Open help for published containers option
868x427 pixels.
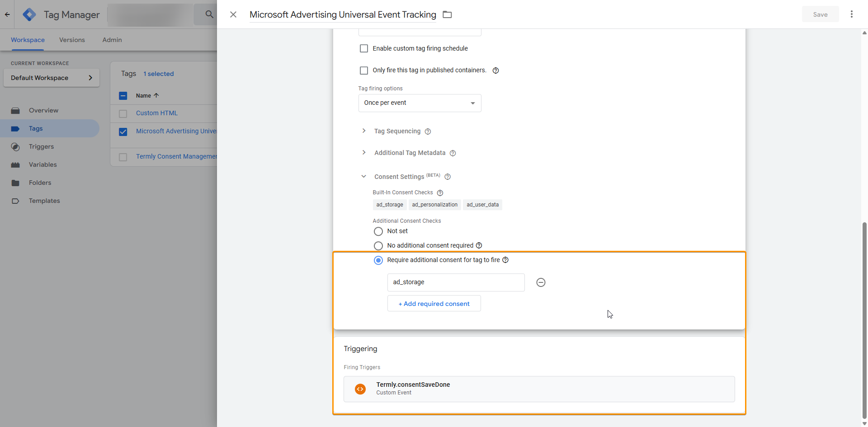pos(495,70)
